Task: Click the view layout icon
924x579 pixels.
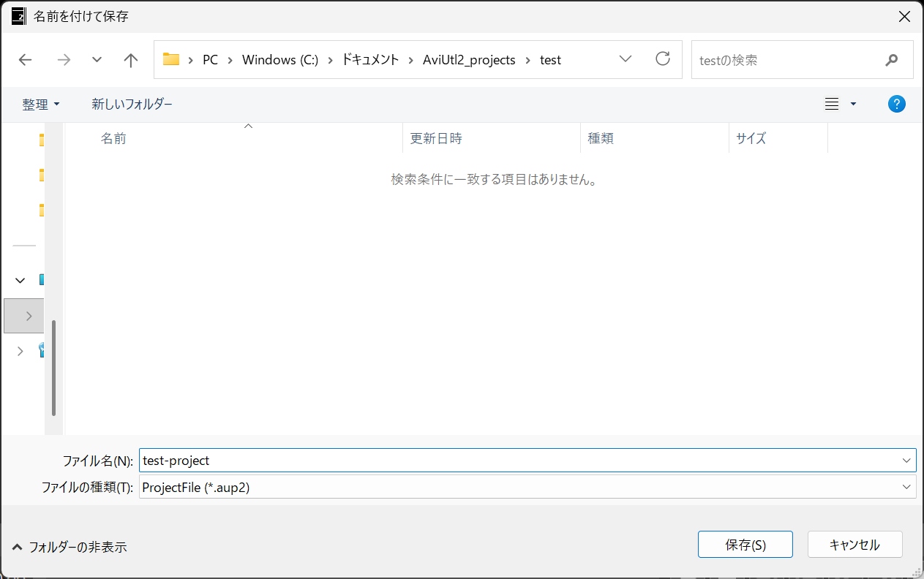Action: click(x=831, y=105)
